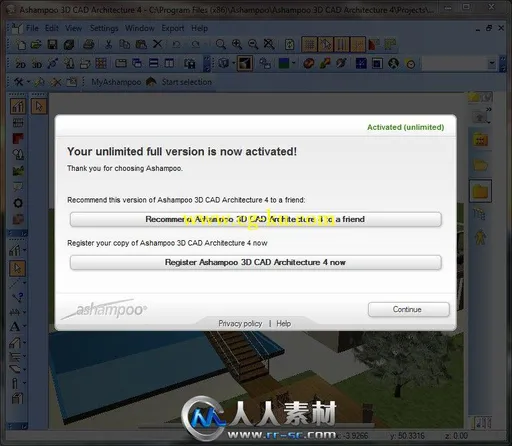
Task: Create a new project with the New icon
Action: point(21,44)
